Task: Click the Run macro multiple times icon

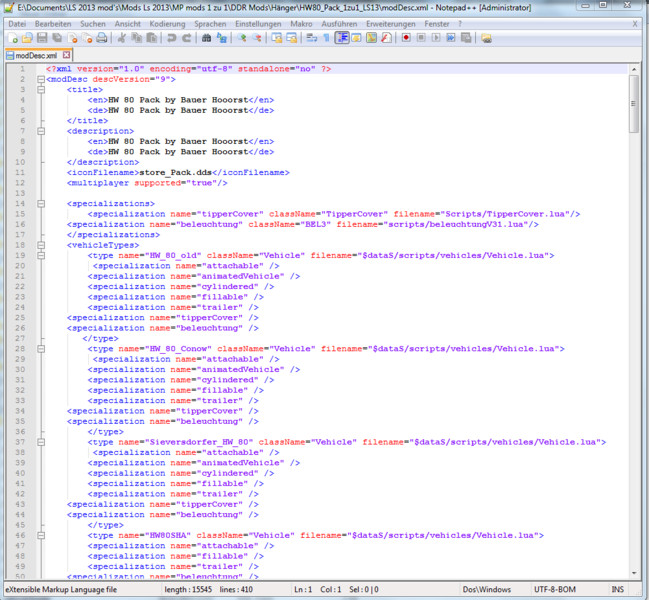Action: pos(451,38)
